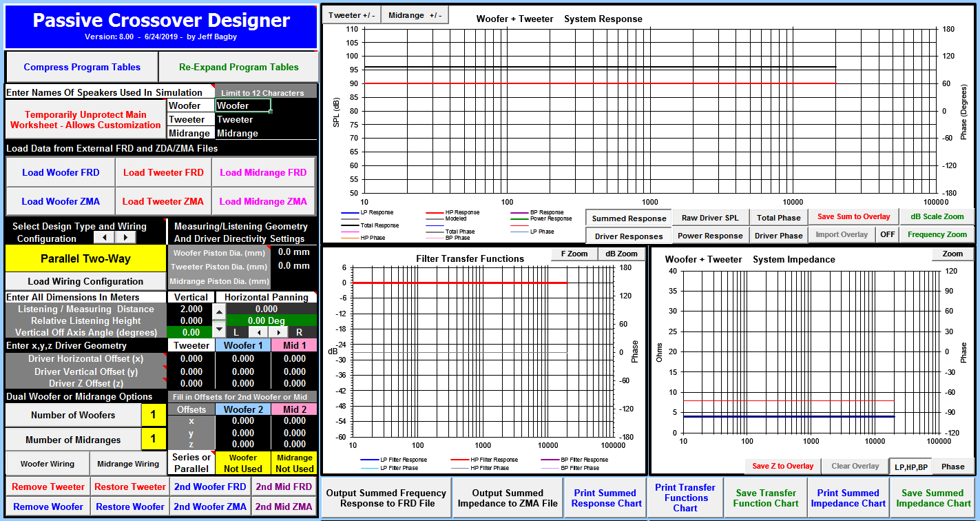980x521 pixels.
Task: Open the Load Wiring Configuration button
Action: pos(85,281)
